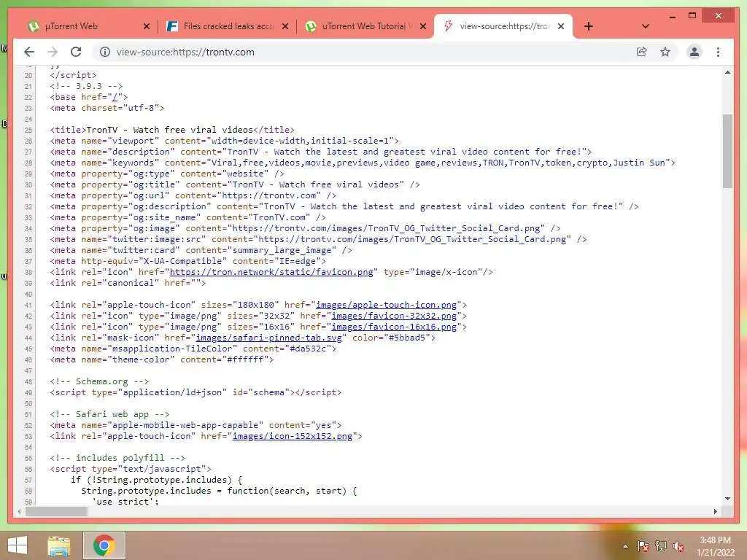The height and width of the screenshot is (560, 747).
Task: Open Chrome's three-dot menu
Action: 718,52
